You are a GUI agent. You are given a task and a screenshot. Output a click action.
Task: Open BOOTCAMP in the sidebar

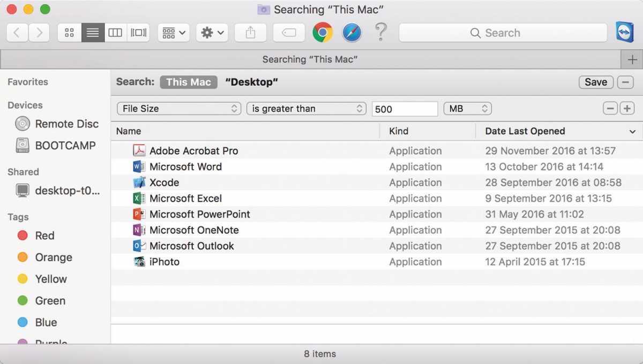(55, 146)
